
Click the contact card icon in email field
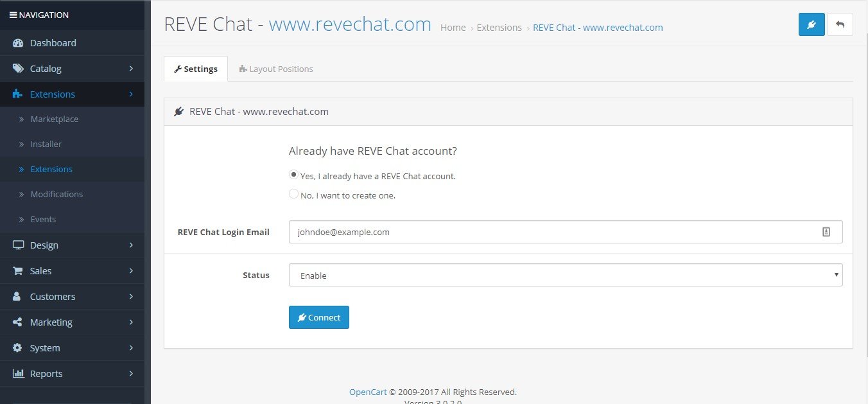[826, 232]
